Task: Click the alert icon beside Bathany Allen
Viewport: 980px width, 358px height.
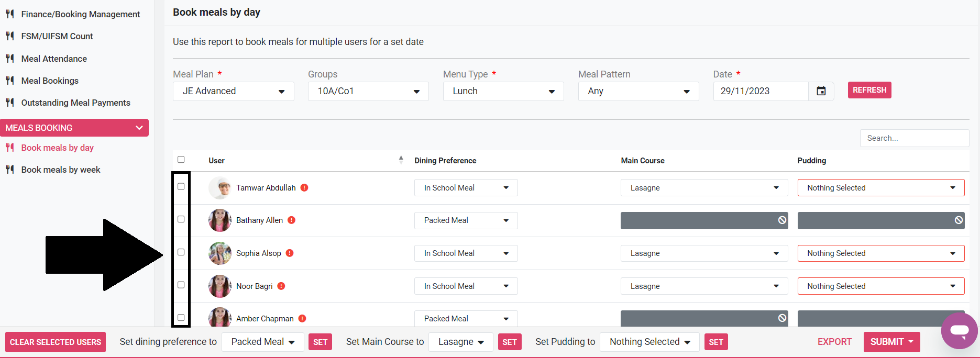Action: coord(292,220)
